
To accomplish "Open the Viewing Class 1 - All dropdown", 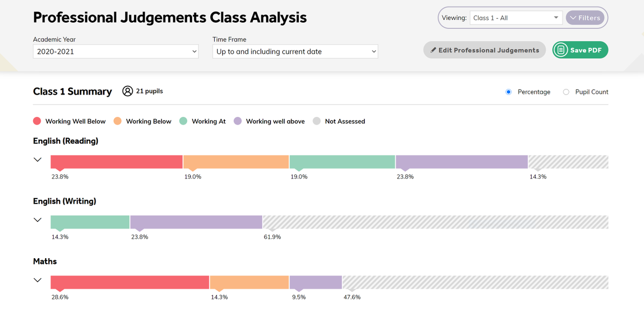I will click(x=516, y=18).
